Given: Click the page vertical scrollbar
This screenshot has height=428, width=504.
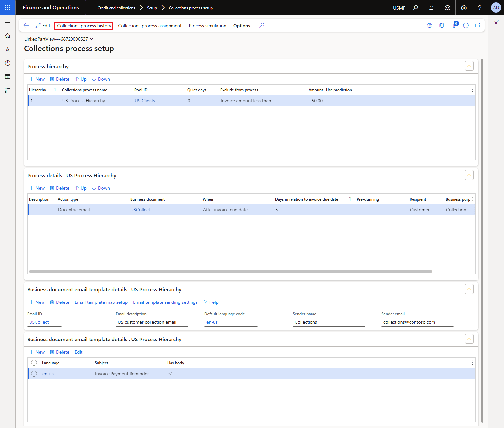Looking at the screenshot, I should (482, 241).
